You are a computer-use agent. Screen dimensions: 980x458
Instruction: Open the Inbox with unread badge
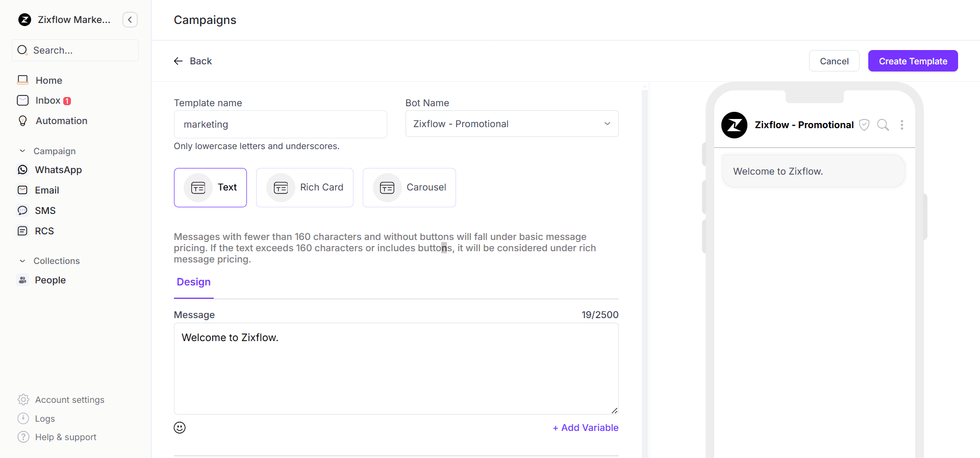pos(48,101)
